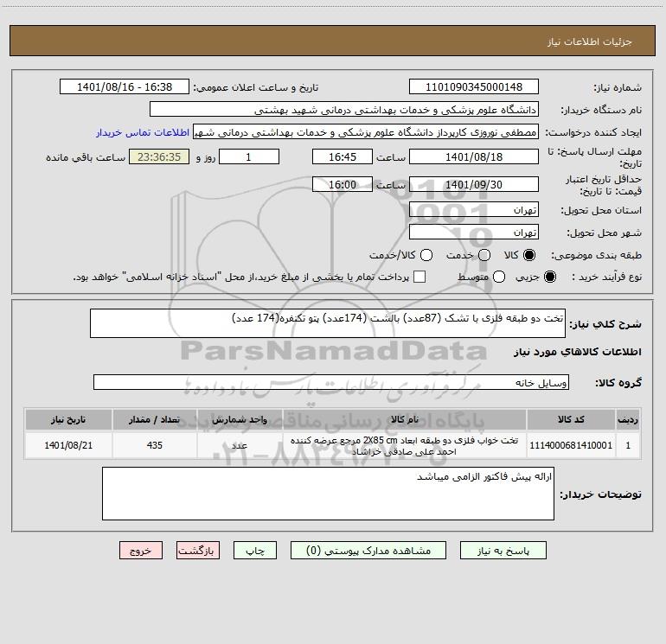Select the خدمت radio button
Image resolution: width=666 pixels, height=644 pixels.
click(x=484, y=255)
